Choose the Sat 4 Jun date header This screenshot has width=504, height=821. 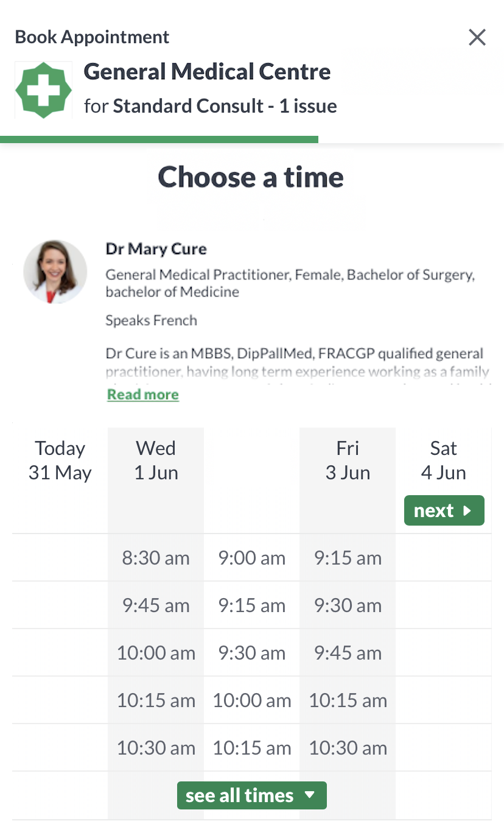pos(444,460)
